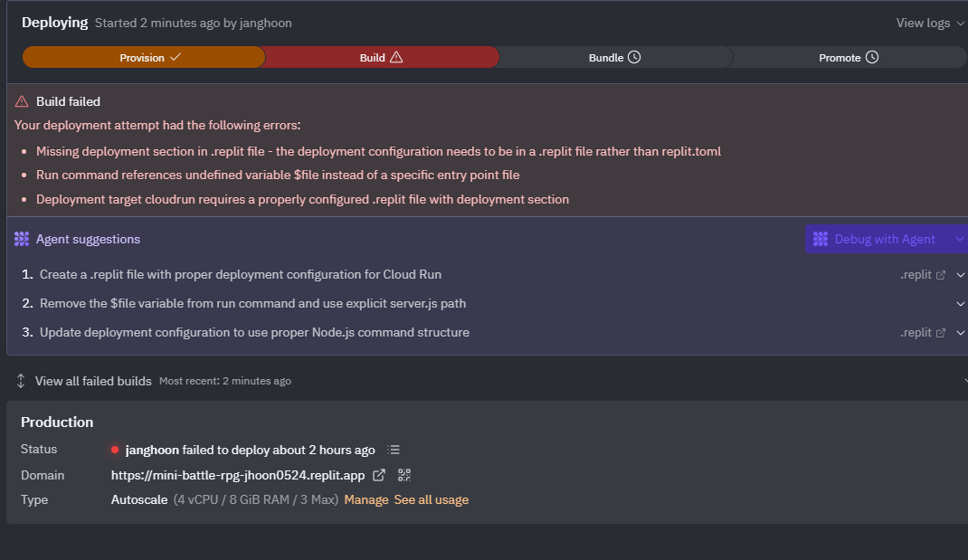Click the Promote stage clock icon
This screenshot has width=968, height=560.
pos(872,57)
